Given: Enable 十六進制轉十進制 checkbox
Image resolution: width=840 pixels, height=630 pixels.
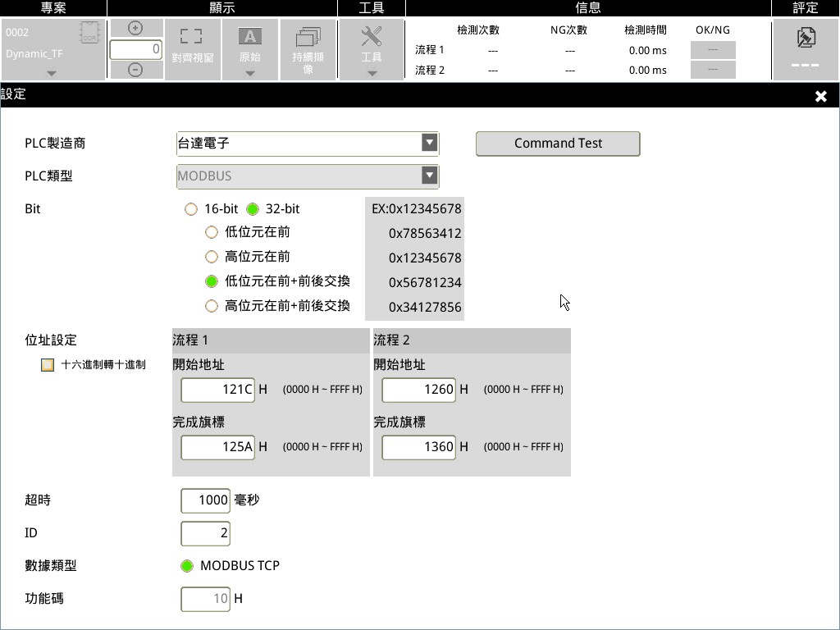Looking at the screenshot, I should 48,365.
